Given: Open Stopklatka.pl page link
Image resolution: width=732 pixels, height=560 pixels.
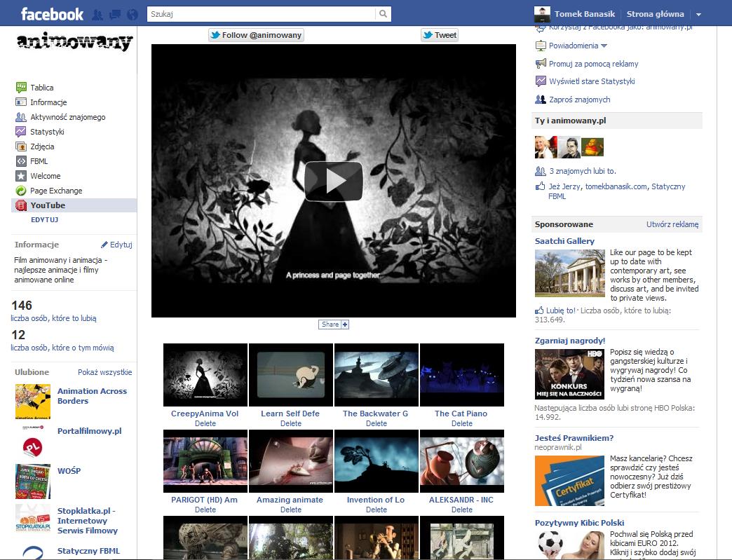Looking at the screenshot, I should click(x=88, y=520).
